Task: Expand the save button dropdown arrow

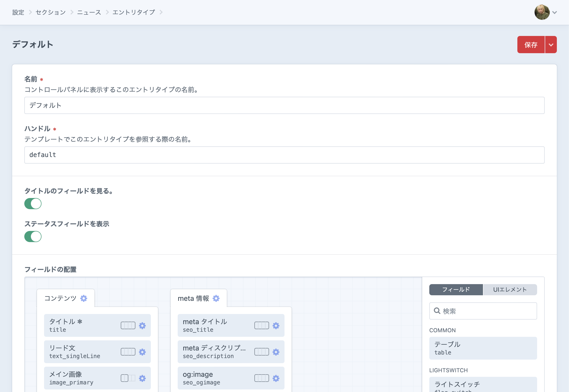Action: click(x=551, y=45)
